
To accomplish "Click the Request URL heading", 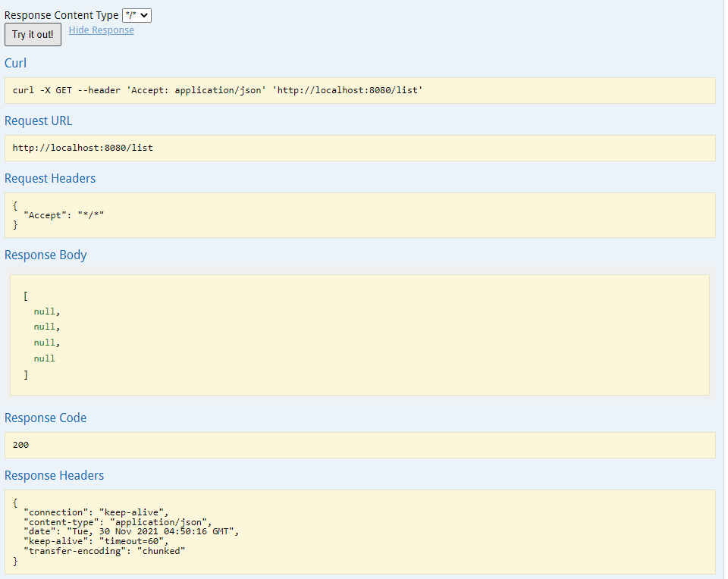I will tap(38, 120).
